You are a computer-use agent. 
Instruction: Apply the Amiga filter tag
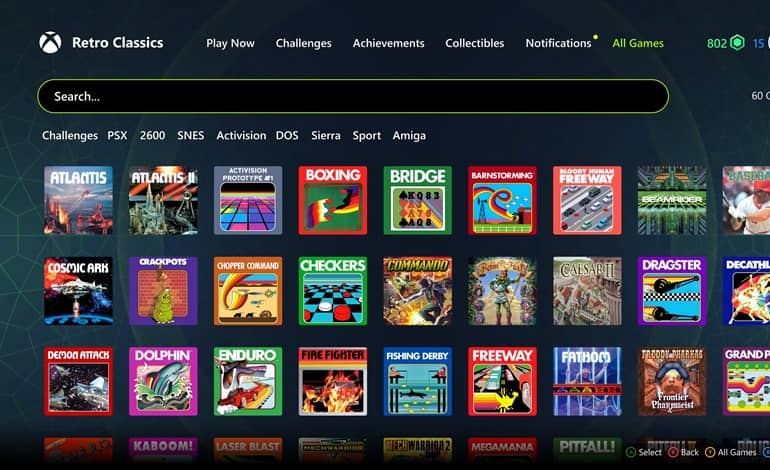(x=409, y=136)
